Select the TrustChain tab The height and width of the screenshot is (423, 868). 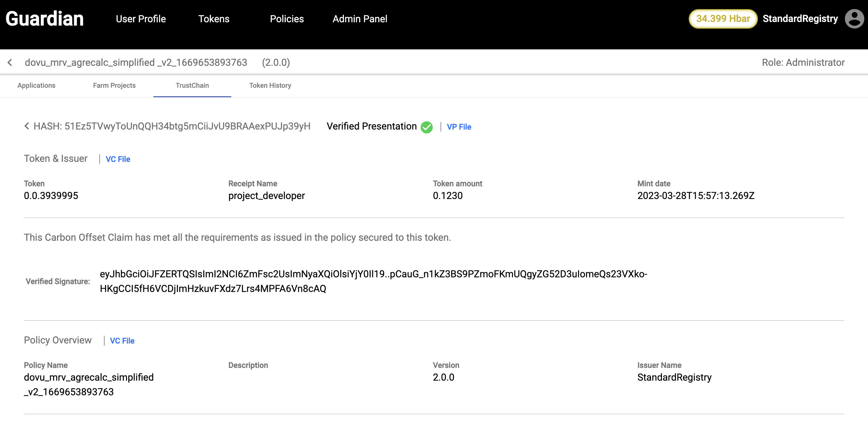(192, 85)
